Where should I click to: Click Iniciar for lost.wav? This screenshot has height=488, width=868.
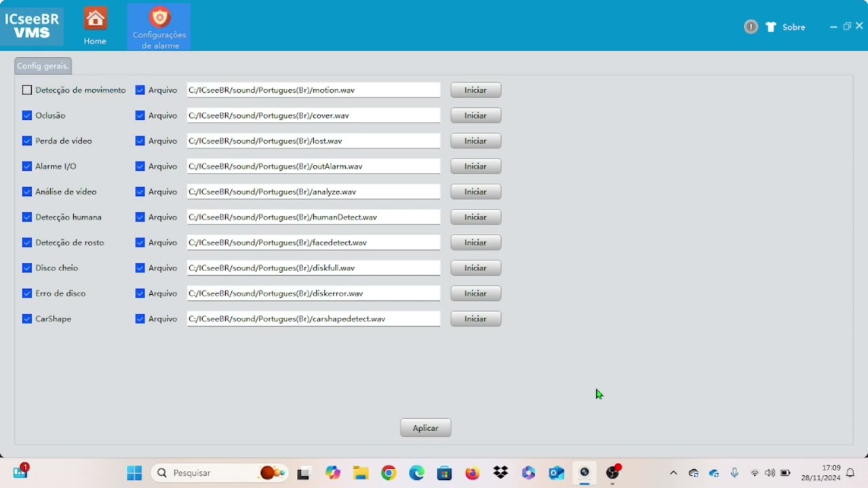(475, 141)
